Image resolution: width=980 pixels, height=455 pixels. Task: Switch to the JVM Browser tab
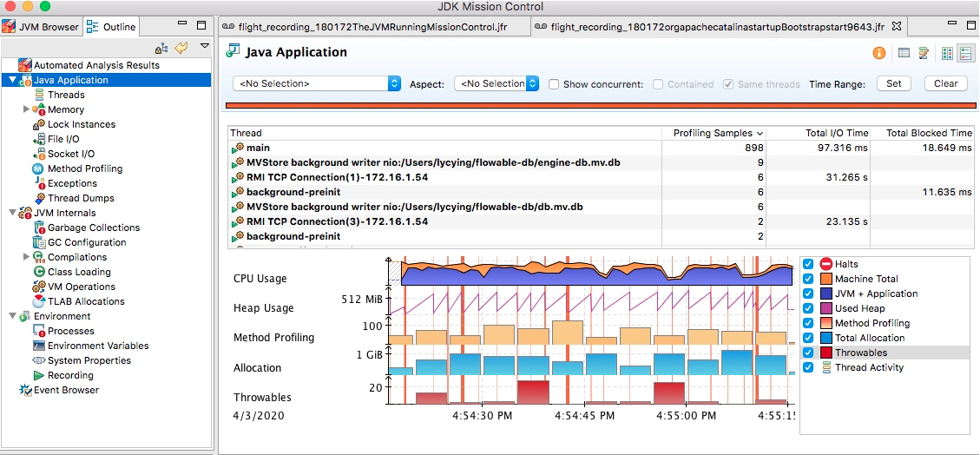pos(42,27)
